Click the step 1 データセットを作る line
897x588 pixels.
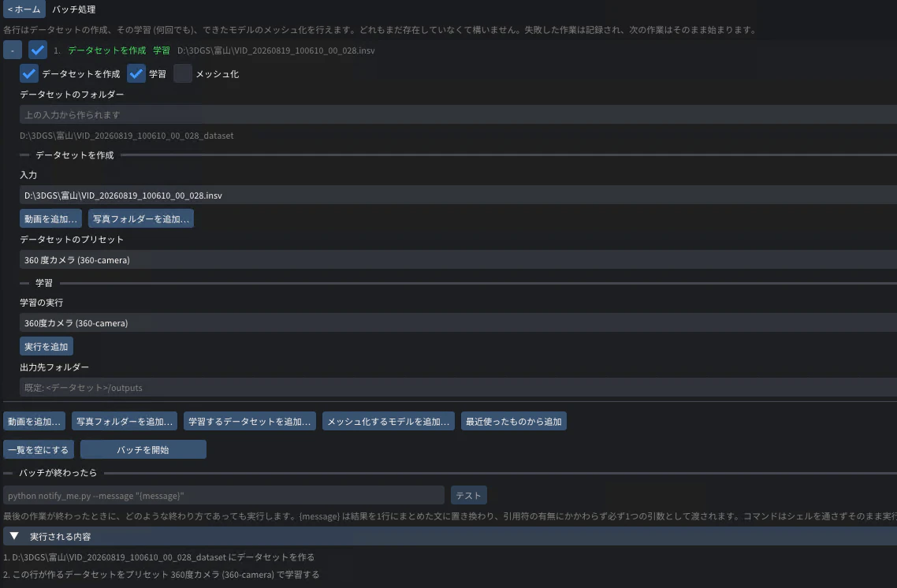(159, 556)
